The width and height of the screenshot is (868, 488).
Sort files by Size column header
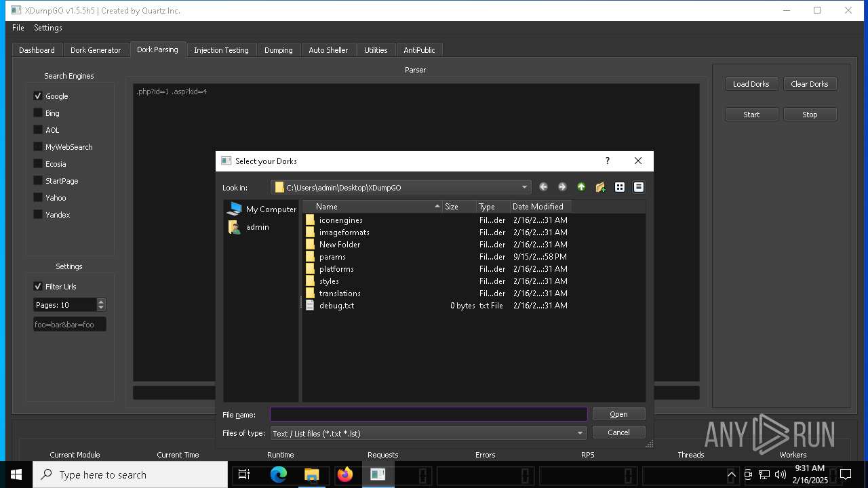pos(460,207)
